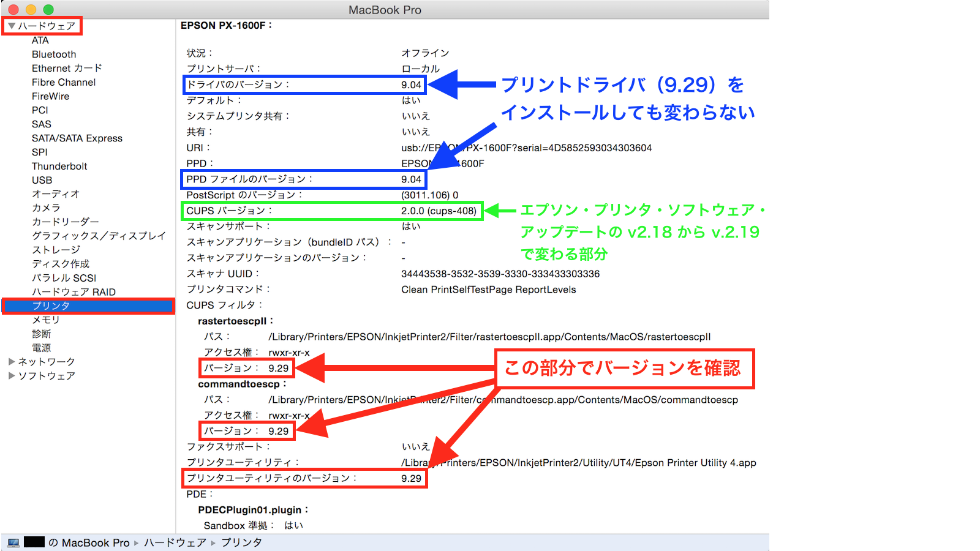Click the プリントサーバ value ローカル

[420, 69]
